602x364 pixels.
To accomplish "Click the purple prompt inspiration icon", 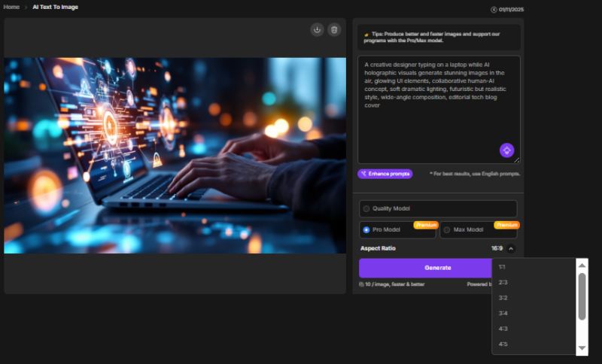I will (507, 150).
